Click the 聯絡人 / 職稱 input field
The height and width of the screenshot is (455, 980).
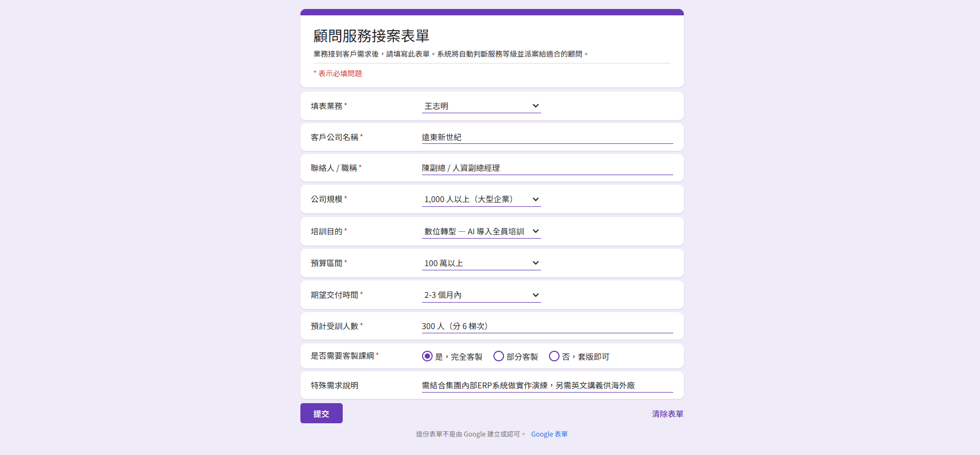547,168
